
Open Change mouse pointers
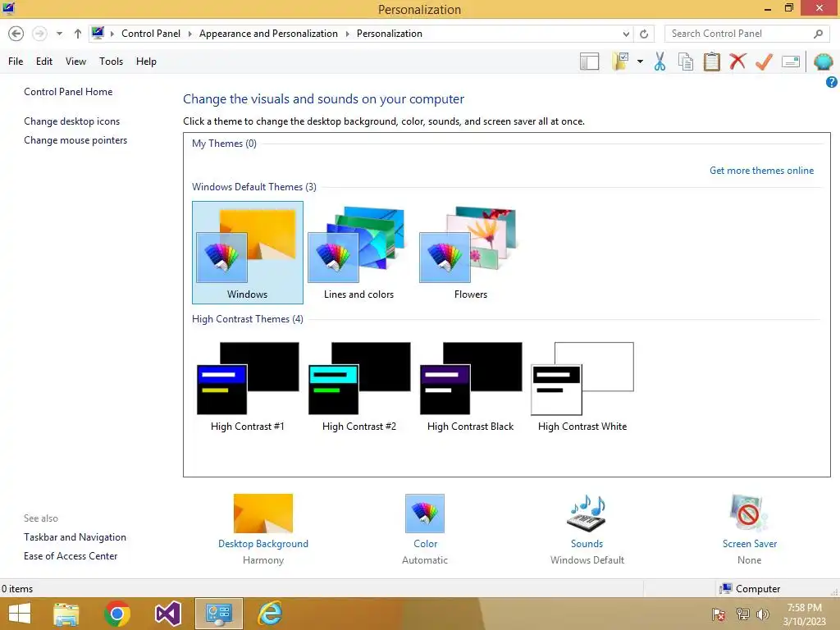click(x=75, y=140)
